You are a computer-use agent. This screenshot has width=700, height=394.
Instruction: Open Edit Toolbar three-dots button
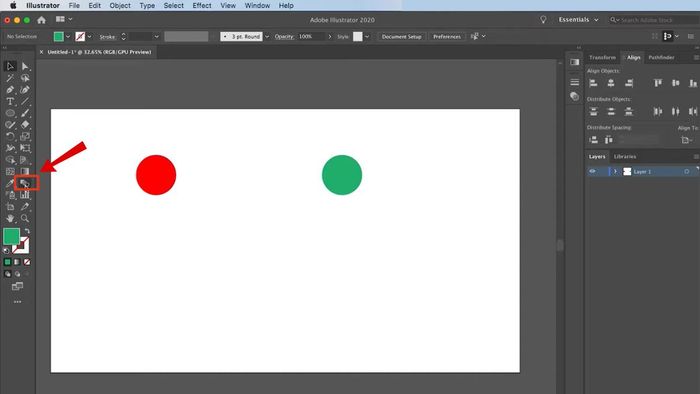tap(17, 302)
